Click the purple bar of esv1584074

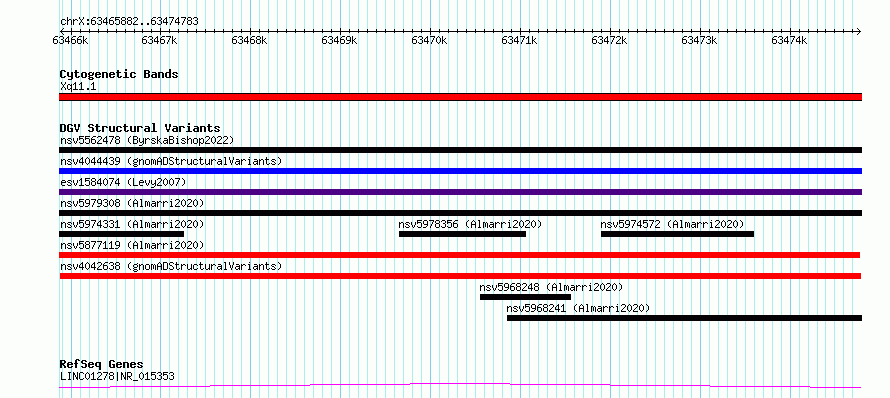click(460, 192)
